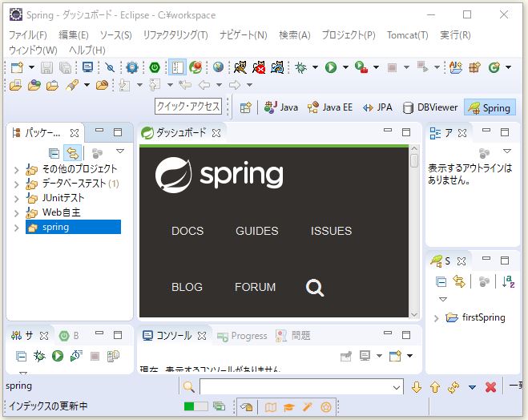This screenshot has width=528, height=420.
Task: Open GUIDES link on Spring dashboard
Action: tap(257, 231)
